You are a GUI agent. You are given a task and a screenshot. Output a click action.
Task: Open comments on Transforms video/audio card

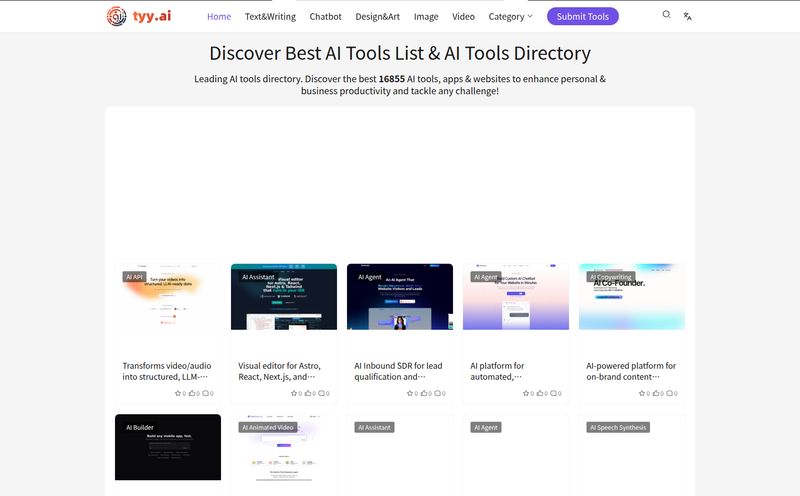point(206,393)
